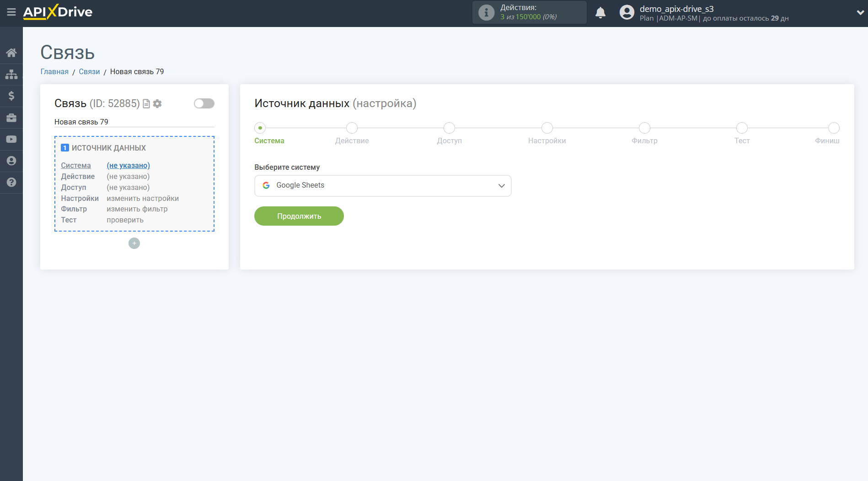Screen dimensions: 868x481
Task: Enable the connection toggle switch
Action: point(204,103)
